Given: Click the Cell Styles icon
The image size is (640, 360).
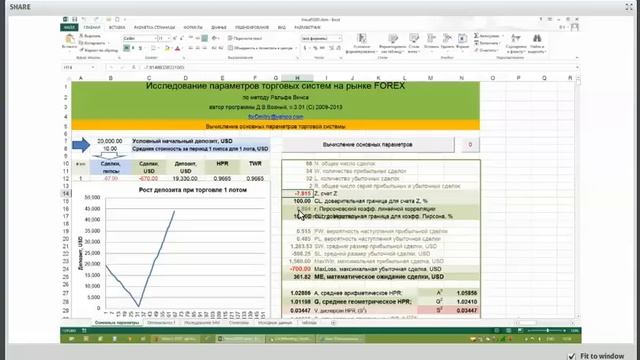Looking at the screenshot, I should [x=414, y=39].
